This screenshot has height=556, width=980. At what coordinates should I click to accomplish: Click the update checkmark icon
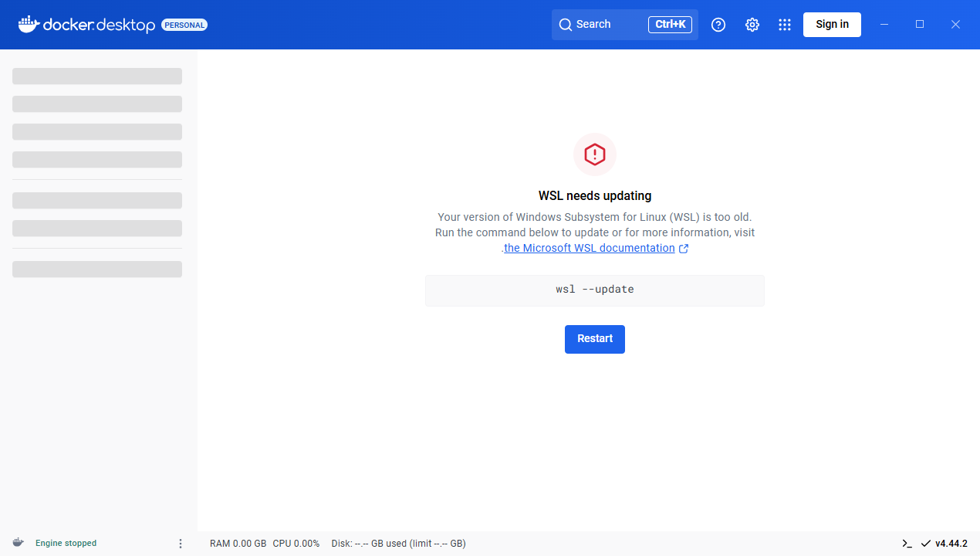point(926,544)
